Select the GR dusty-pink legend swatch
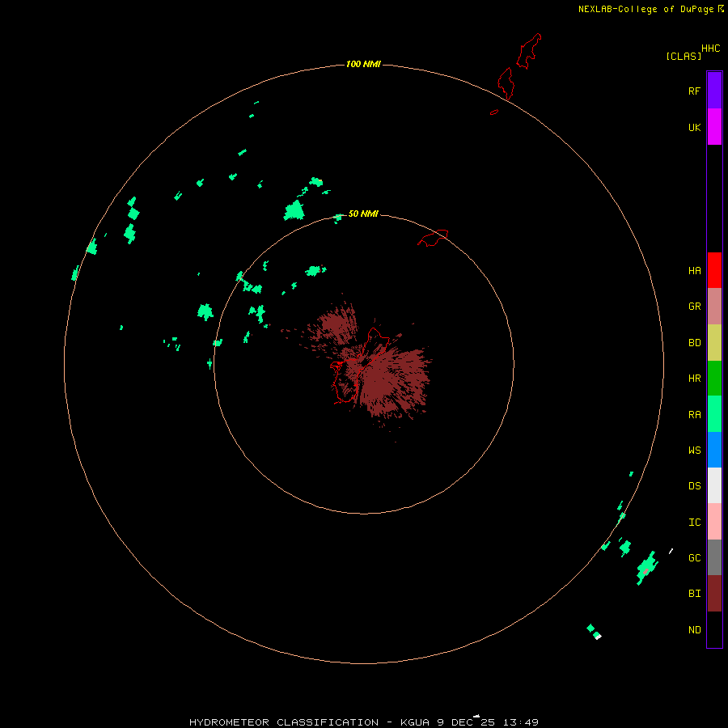Screen dimensions: 728x728 pyautogui.click(x=714, y=307)
